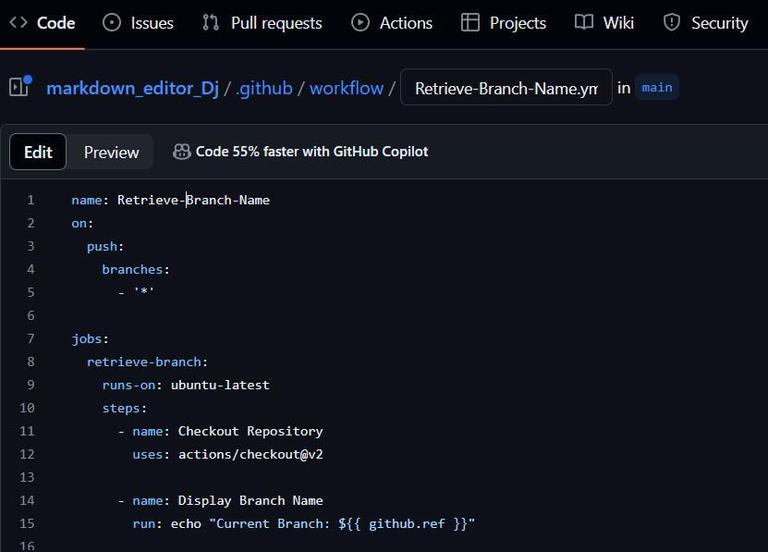The width and height of the screenshot is (768, 552).
Task: Open the Code tab
Action: coord(43,23)
